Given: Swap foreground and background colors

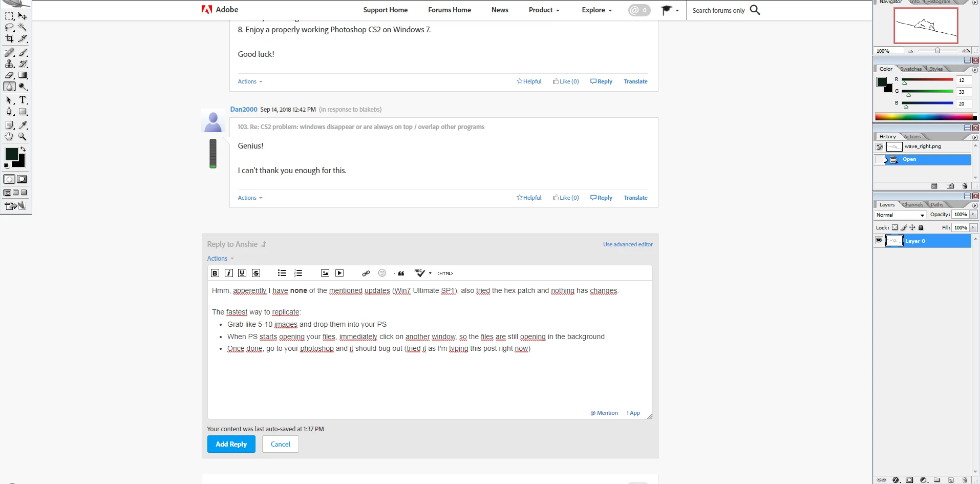Looking at the screenshot, I should coord(23,149).
